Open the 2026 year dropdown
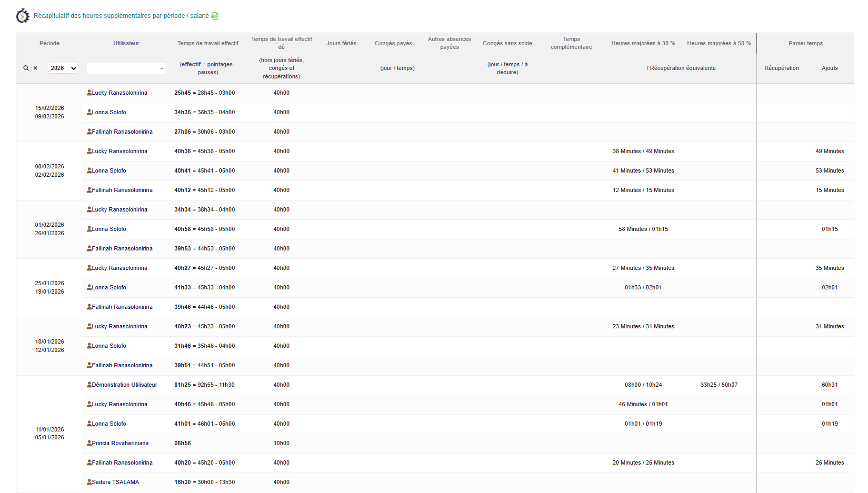 63,68
